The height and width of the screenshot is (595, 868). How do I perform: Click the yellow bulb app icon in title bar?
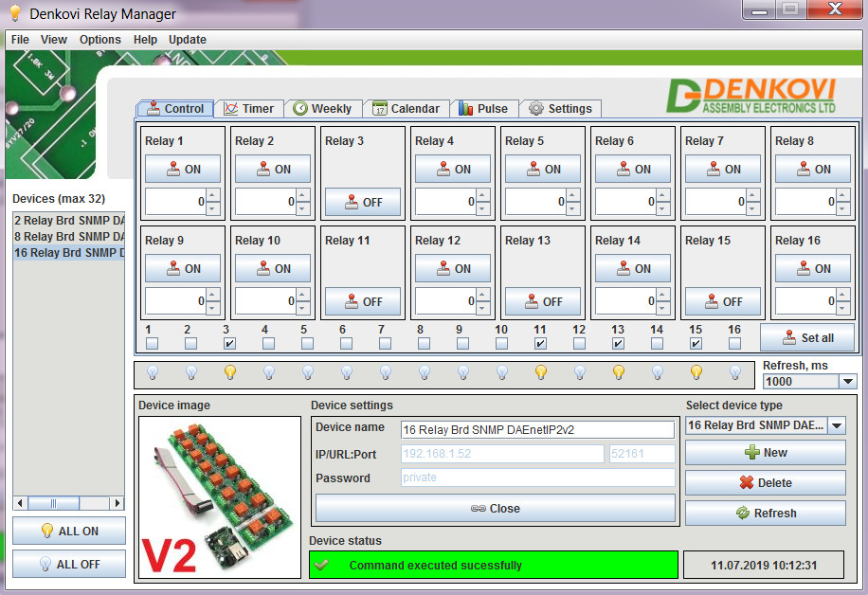pos(15,13)
